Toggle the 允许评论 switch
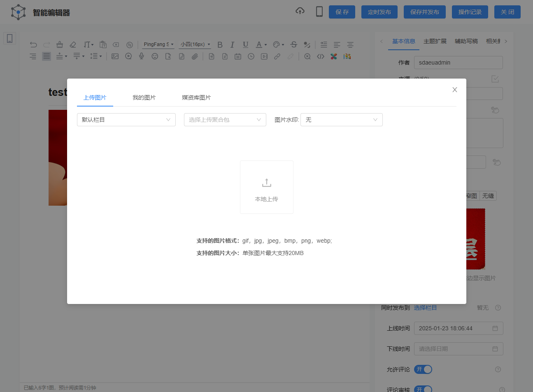 click(x=423, y=369)
